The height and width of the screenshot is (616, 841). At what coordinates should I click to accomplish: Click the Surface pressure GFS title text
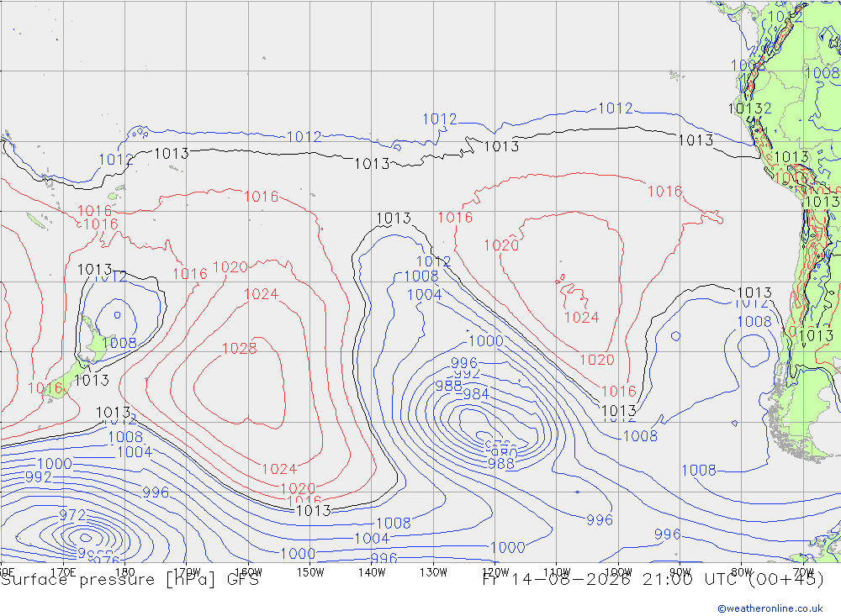pyautogui.click(x=130, y=580)
